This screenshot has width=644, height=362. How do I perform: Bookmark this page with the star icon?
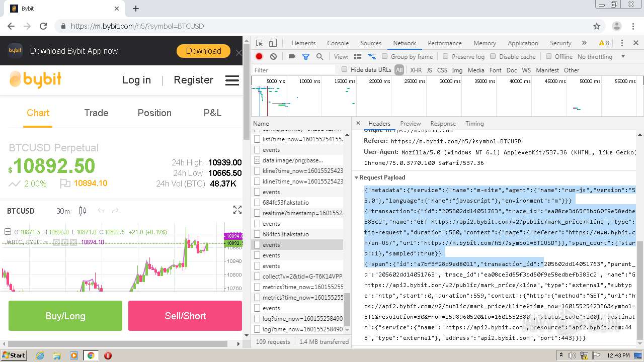[x=597, y=26]
